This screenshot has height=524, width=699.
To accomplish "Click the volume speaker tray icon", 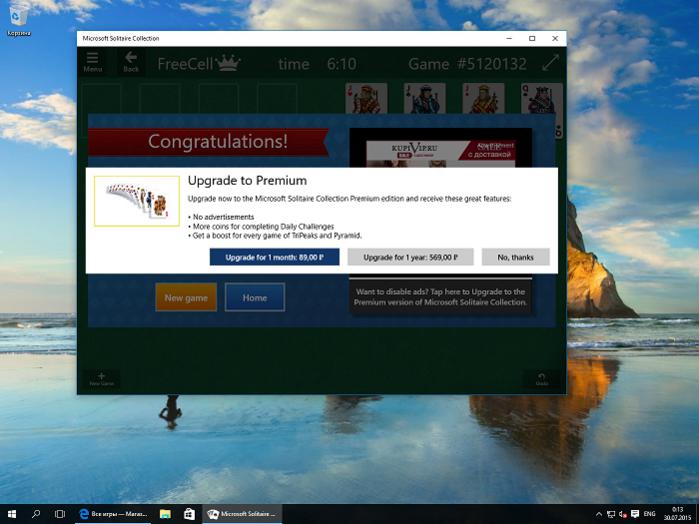I will 623,514.
